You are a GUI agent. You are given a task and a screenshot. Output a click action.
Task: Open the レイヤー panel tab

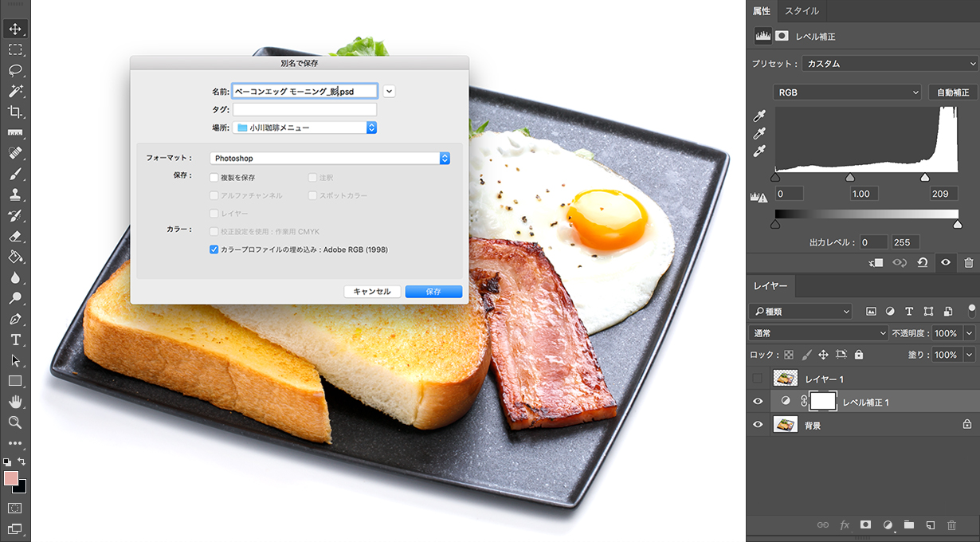coord(770,285)
